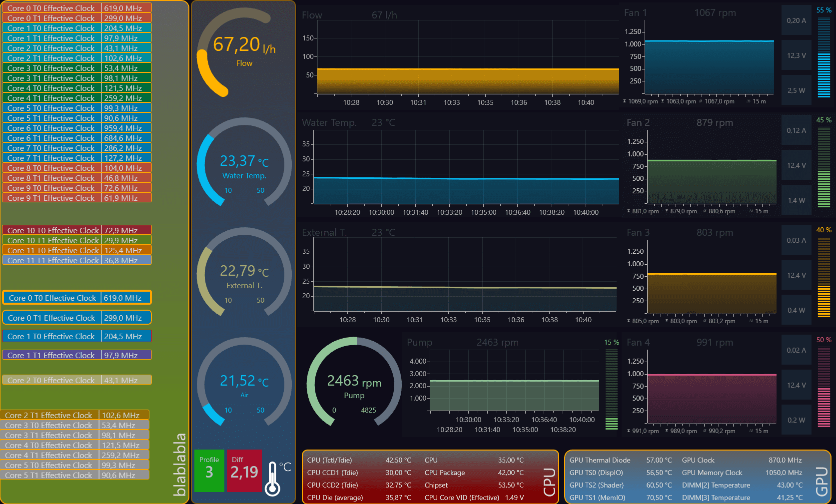This screenshot has width=836, height=504.
Task: Click GPU TS1 (MemIO) reading
Action: click(621, 498)
